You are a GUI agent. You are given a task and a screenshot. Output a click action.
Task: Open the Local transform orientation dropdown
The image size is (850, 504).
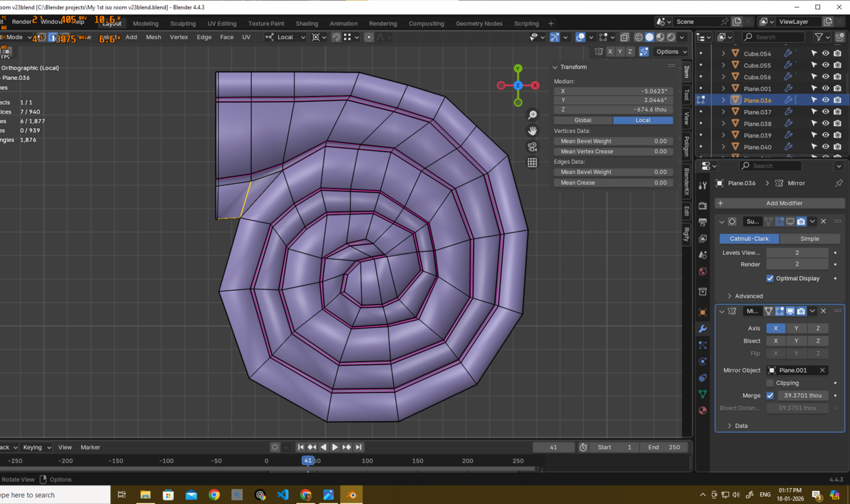(x=286, y=37)
